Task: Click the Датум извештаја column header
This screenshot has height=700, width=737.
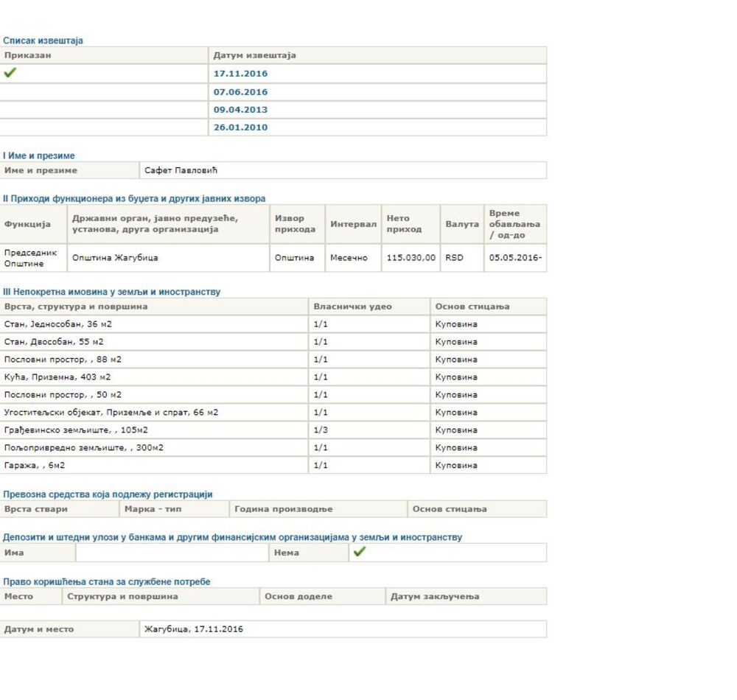Action: click(254, 55)
